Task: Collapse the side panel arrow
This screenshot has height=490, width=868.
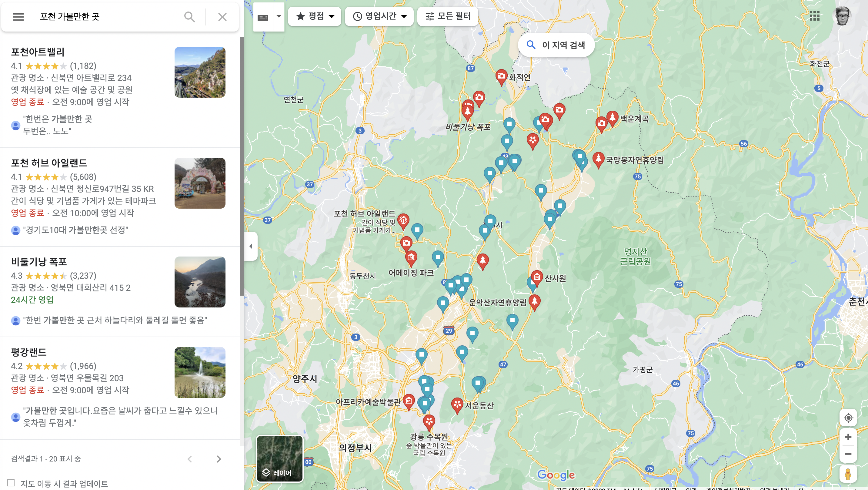Action: point(251,246)
